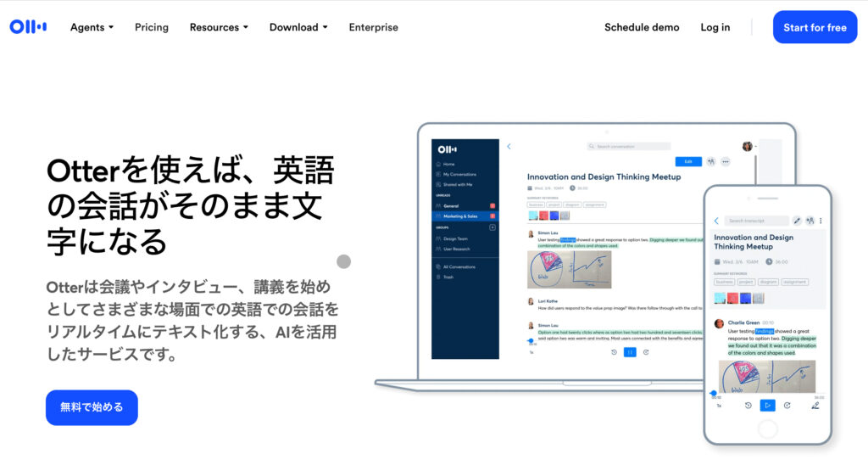
Task: Expand the Download dropdown menu
Action: pos(298,27)
